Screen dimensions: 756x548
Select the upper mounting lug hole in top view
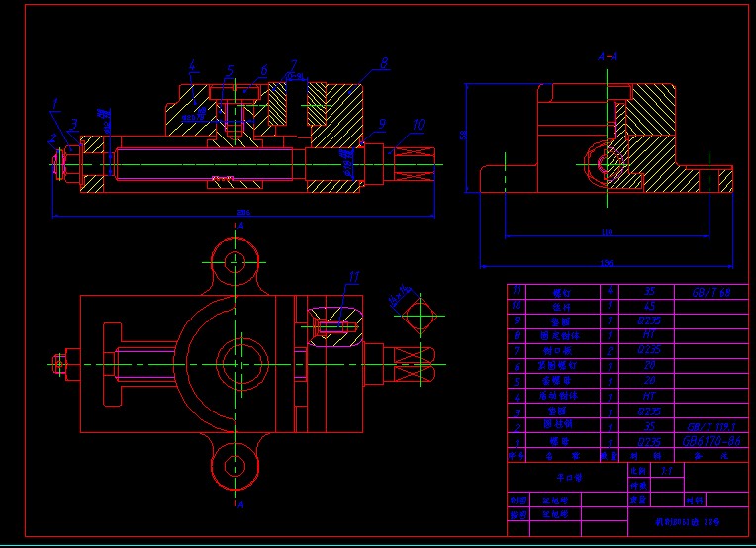[235, 262]
